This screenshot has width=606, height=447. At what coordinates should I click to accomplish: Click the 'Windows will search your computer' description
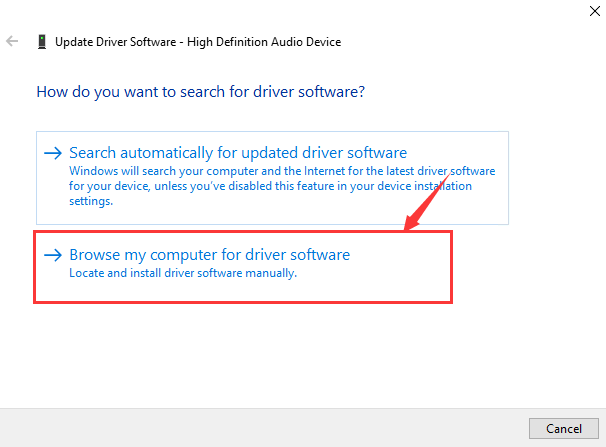coord(282,186)
